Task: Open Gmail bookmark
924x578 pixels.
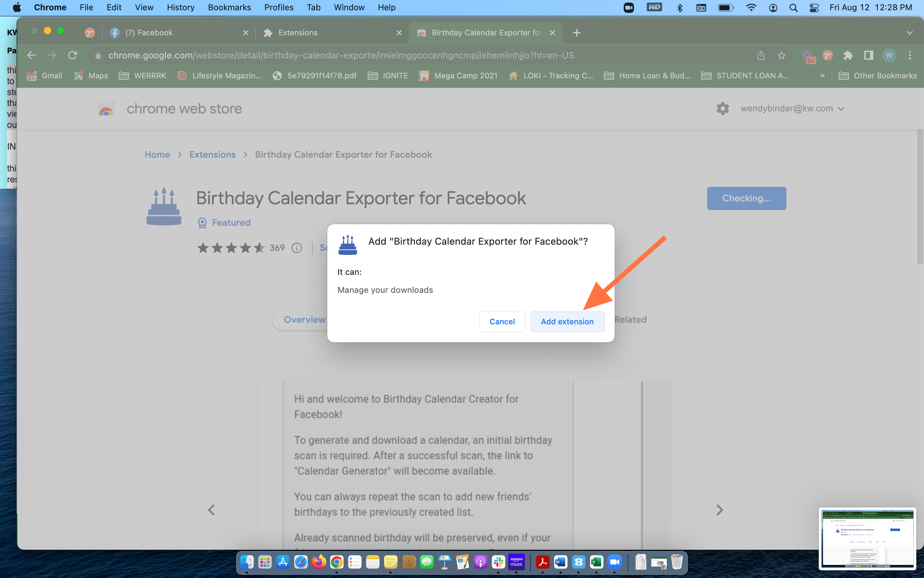Action: click(x=44, y=76)
